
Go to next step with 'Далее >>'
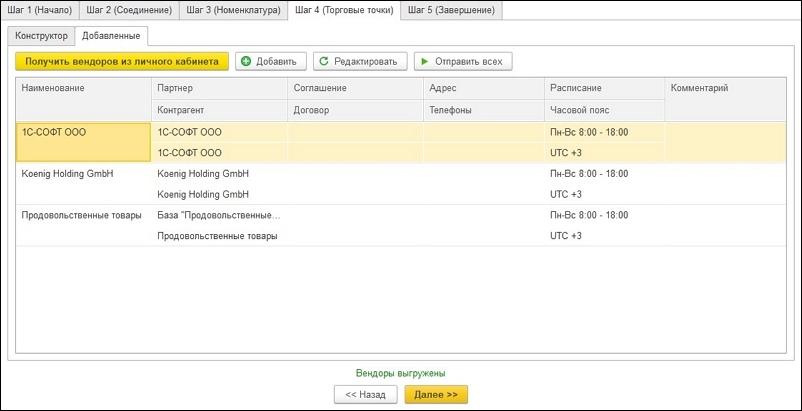[436, 395]
